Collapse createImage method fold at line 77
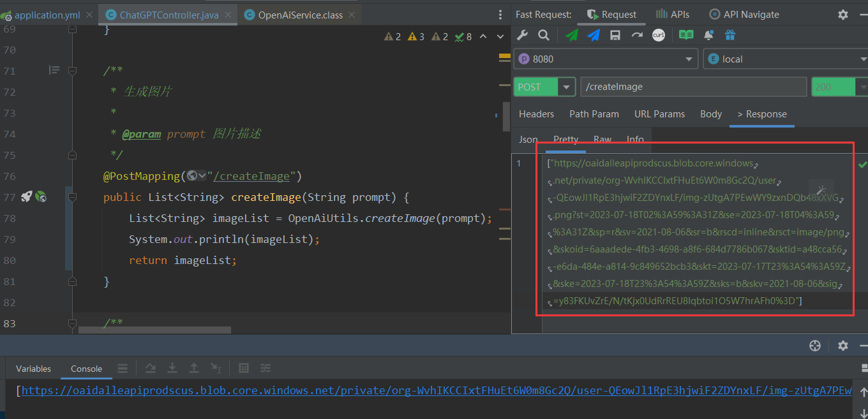The width and height of the screenshot is (868, 419). pyautogui.click(x=72, y=196)
